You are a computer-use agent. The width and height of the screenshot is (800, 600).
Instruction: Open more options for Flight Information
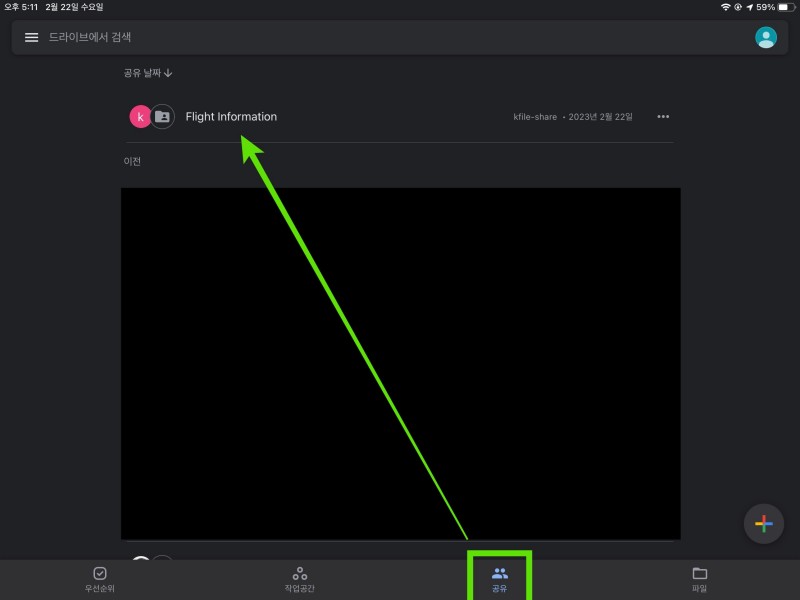click(663, 117)
